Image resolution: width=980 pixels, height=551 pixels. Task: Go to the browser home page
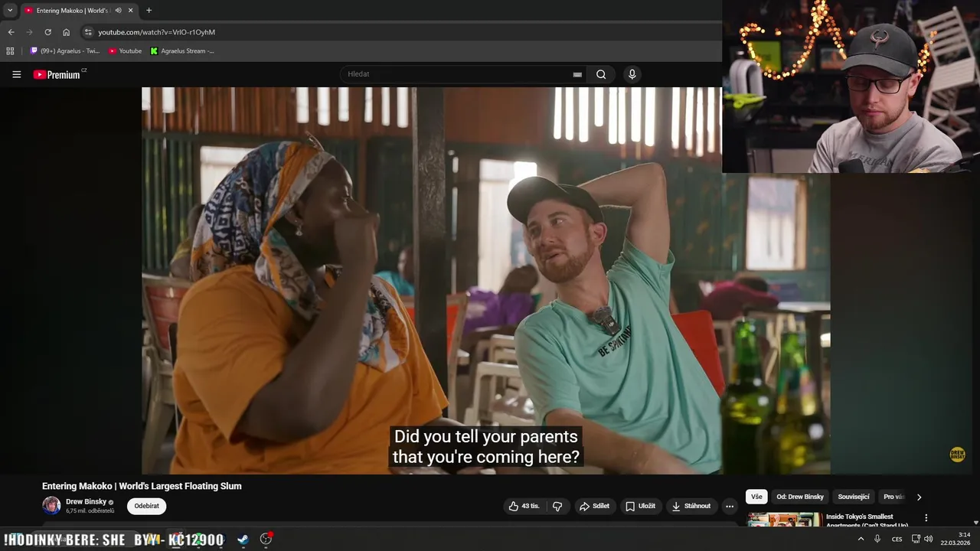pyautogui.click(x=66, y=32)
